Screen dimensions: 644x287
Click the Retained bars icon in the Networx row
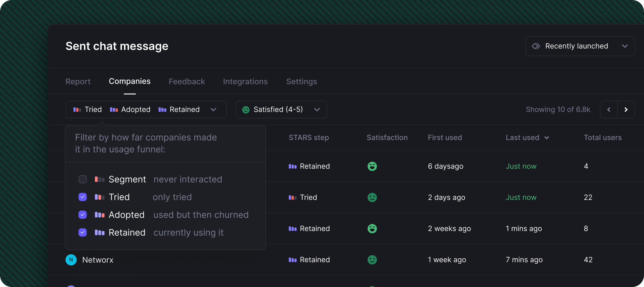[293, 260]
